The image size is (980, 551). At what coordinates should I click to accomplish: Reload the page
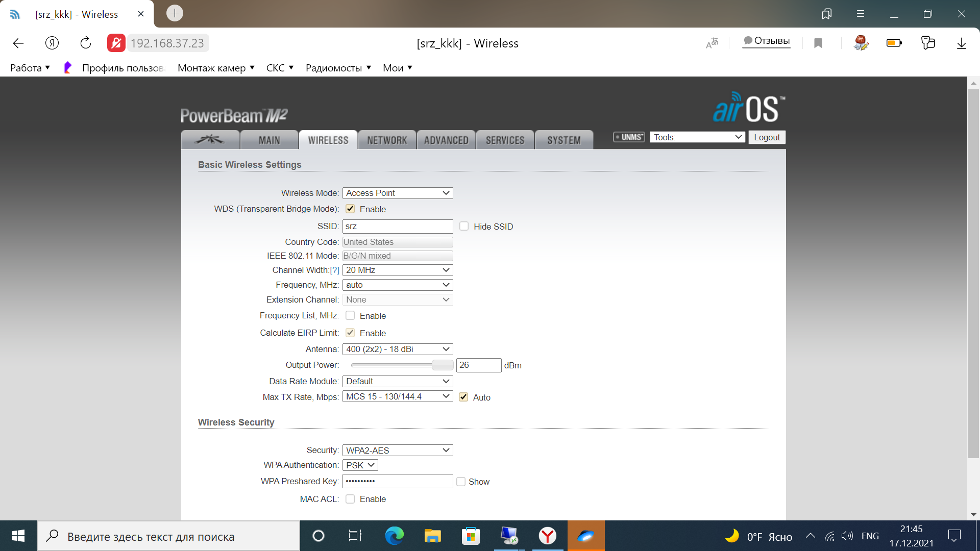tap(86, 43)
